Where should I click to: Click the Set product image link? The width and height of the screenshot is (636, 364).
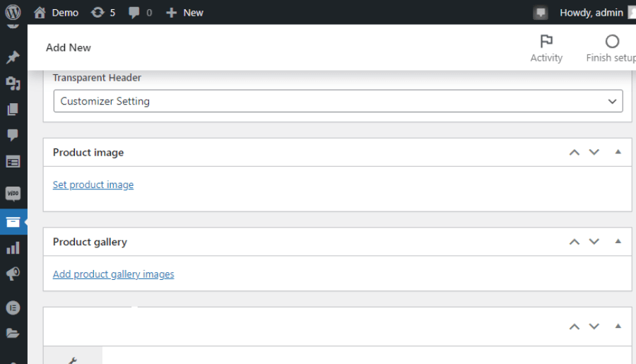[x=93, y=184]
